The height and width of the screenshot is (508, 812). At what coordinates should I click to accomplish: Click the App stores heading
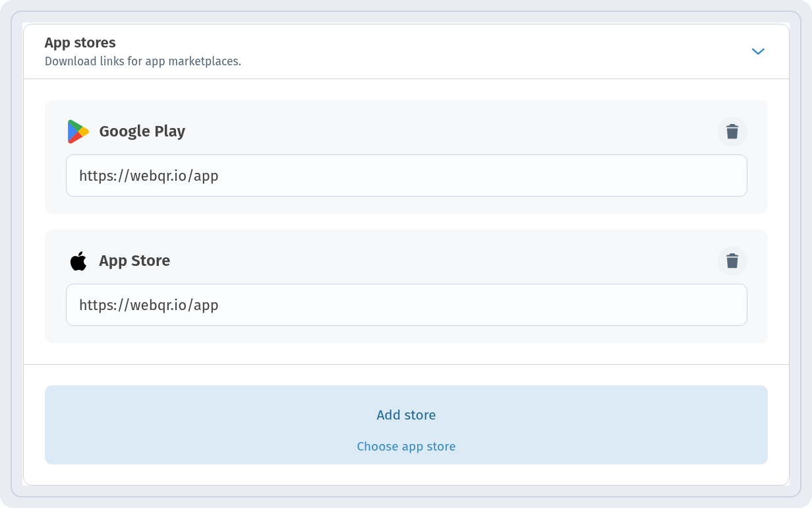point(80,43)
